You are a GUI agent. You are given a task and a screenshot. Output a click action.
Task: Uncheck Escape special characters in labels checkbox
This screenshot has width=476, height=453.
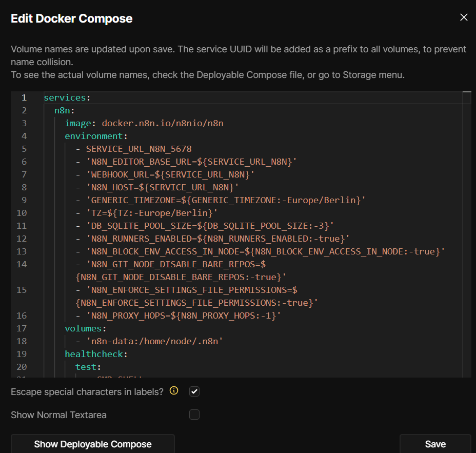click(194, 391)
